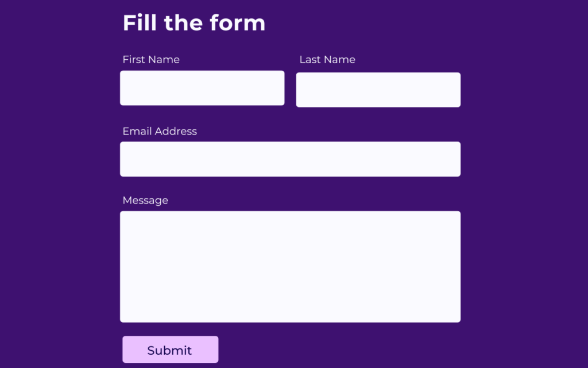This screenshot has width=588, height=368.
Task: Select the label above the last name field
Action: pyautogui.click(x=327, y=60)
